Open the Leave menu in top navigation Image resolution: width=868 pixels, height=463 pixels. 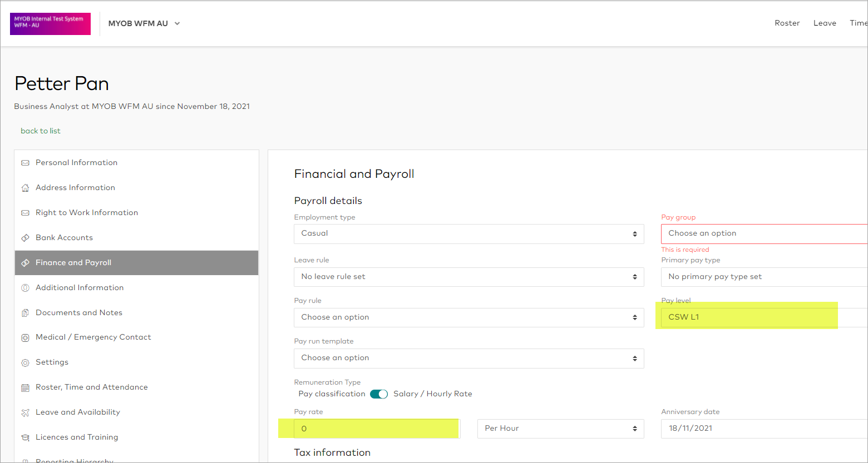[x=825, y=23]
